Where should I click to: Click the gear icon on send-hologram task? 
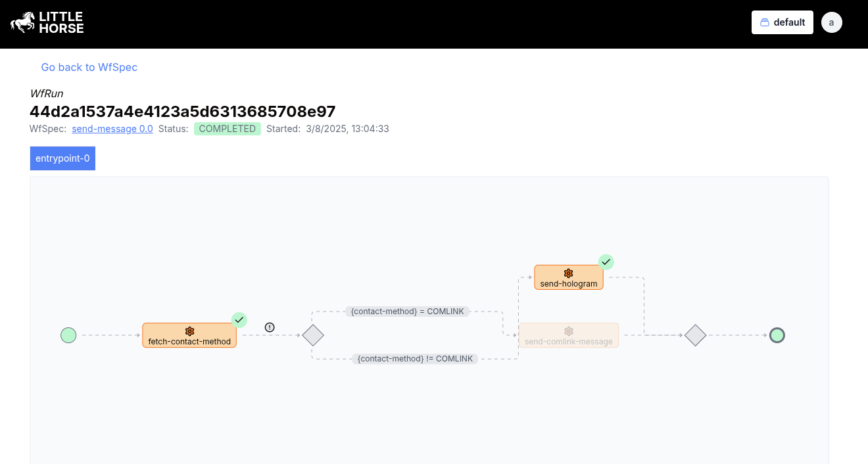pos(568,272)
